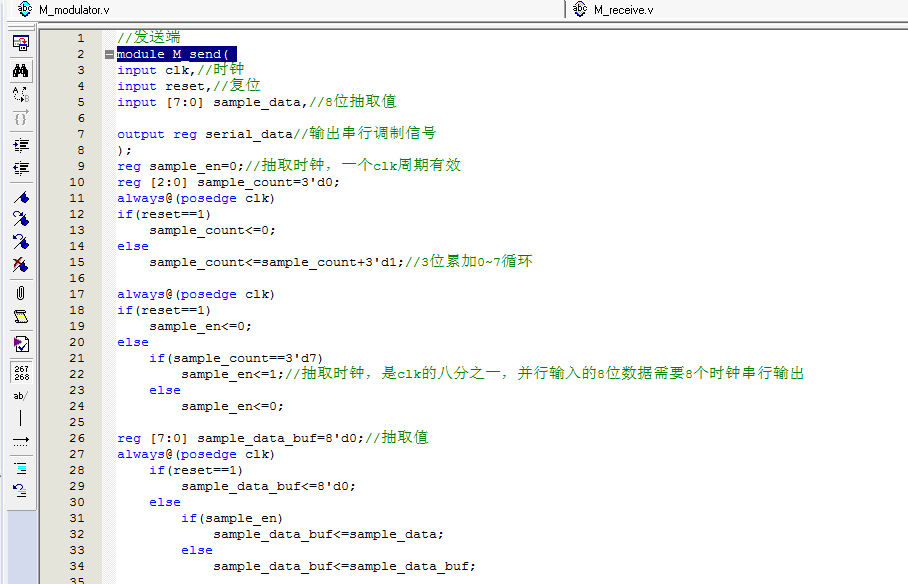
Task: Click 'sample_data' on line 5
Action: click(257, 103)
